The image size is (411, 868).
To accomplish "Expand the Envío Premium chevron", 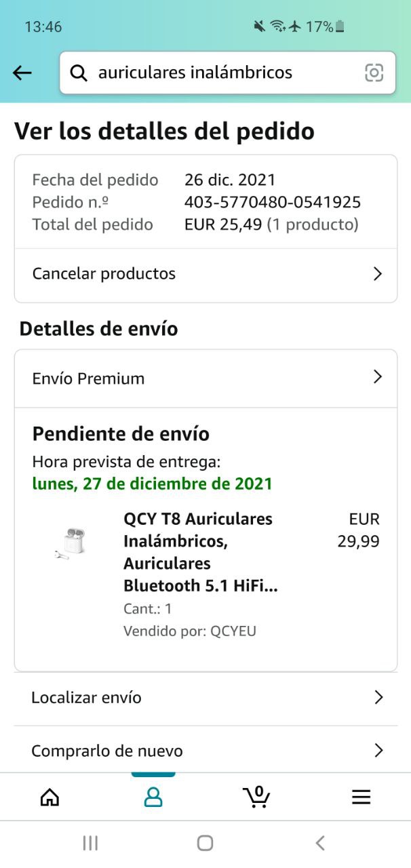I will click(378, 377).
